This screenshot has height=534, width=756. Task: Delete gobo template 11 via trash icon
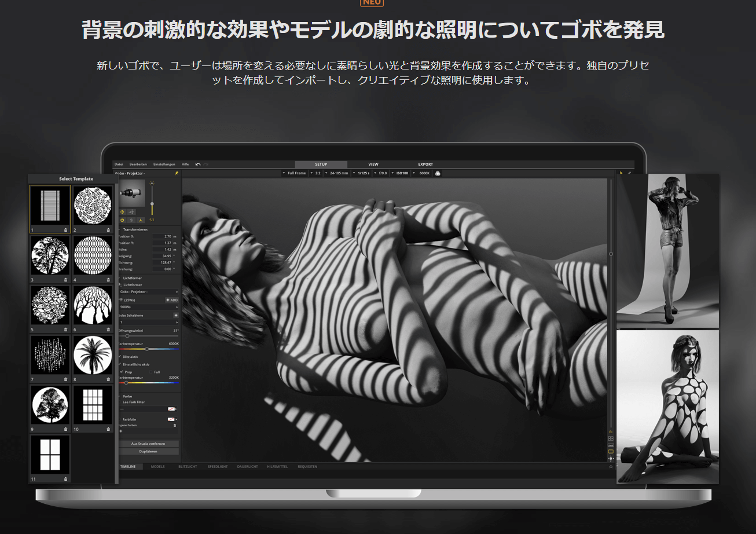[65, 479]
